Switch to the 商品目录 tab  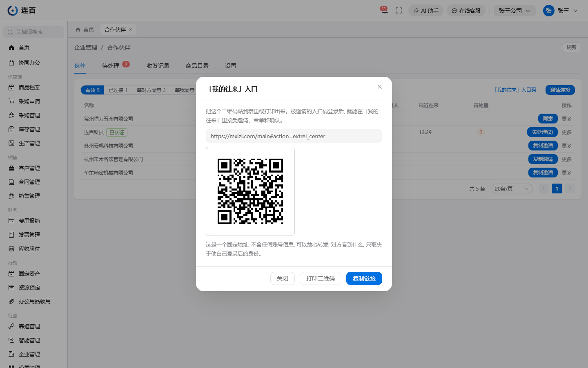click(x=197, y=66)
